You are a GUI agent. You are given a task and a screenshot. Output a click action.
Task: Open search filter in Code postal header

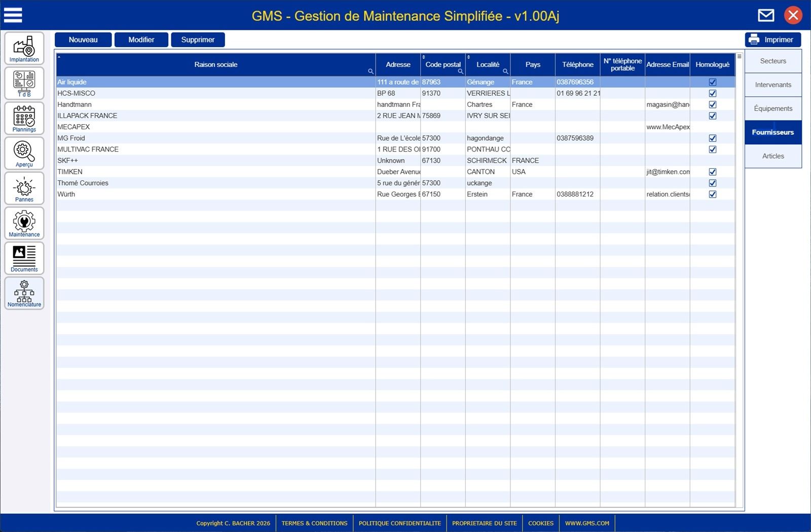point(460,71)
